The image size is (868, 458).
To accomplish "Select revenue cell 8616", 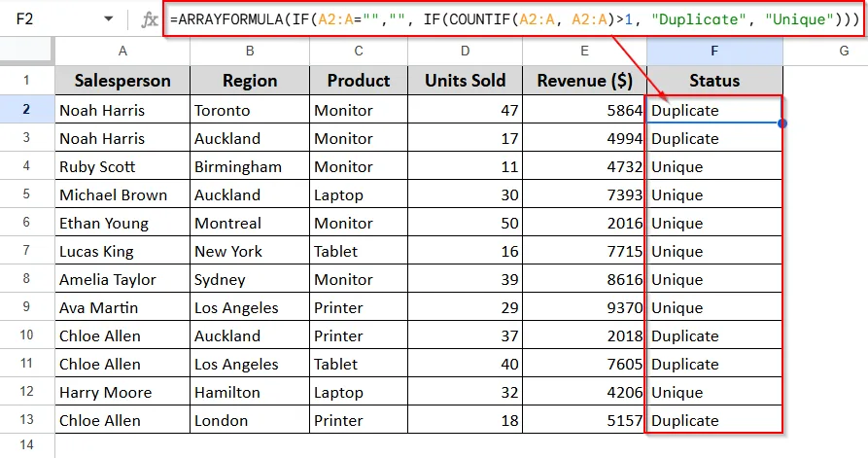I will pos(584,279).
